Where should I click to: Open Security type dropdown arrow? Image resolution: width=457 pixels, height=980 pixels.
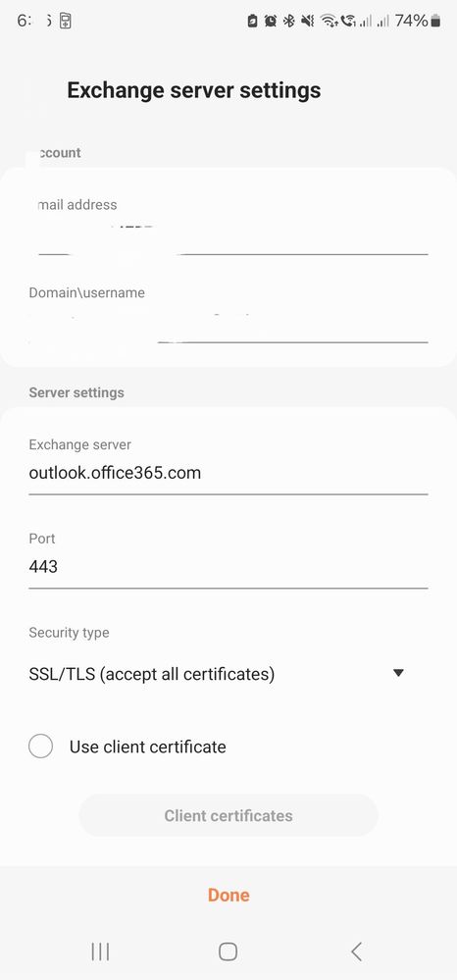click(x=398, y=673)
